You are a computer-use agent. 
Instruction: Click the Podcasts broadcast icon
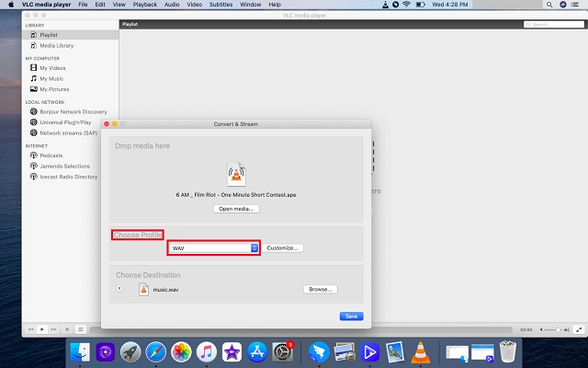[x=33, y=155]
